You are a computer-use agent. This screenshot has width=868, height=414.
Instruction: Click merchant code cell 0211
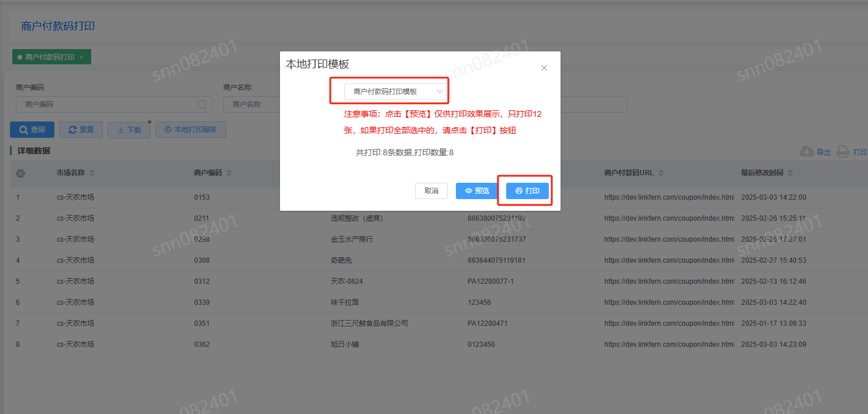tap(202, 218)
